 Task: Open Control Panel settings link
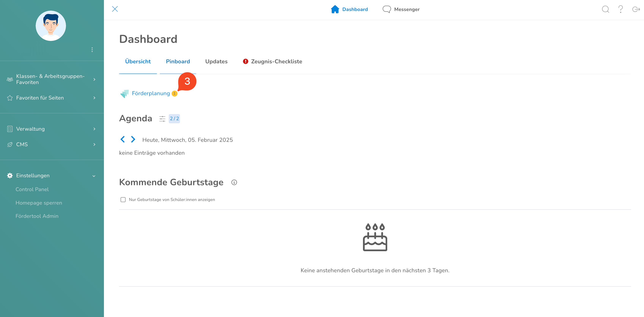[32, 189]
